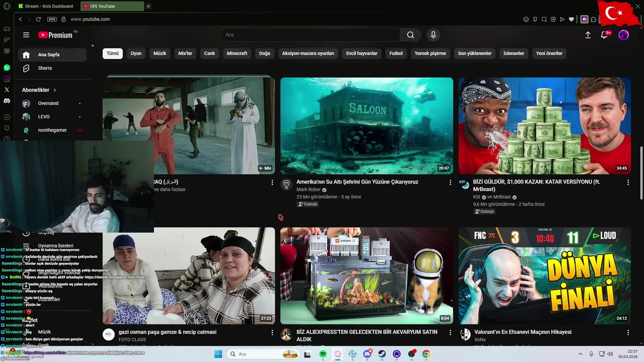This screenshot has width=644, height=362.
Task: Open the upload/create icon in YouTube header
Action: (x=588, y=35)
